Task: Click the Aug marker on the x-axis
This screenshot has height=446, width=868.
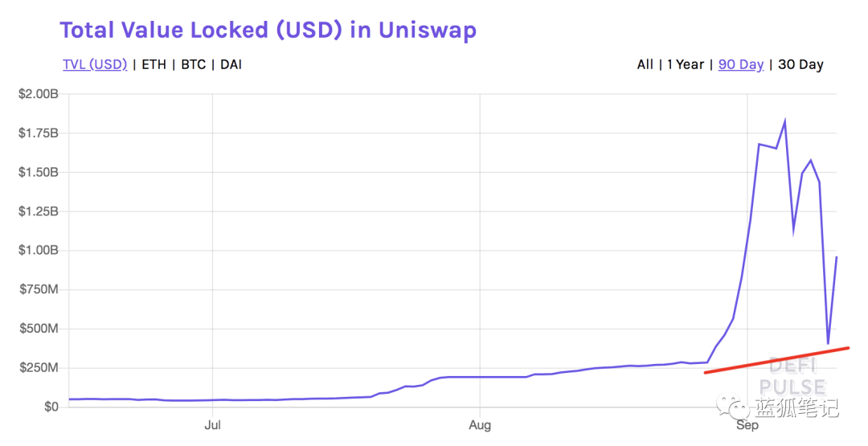Action: point(480,424)
